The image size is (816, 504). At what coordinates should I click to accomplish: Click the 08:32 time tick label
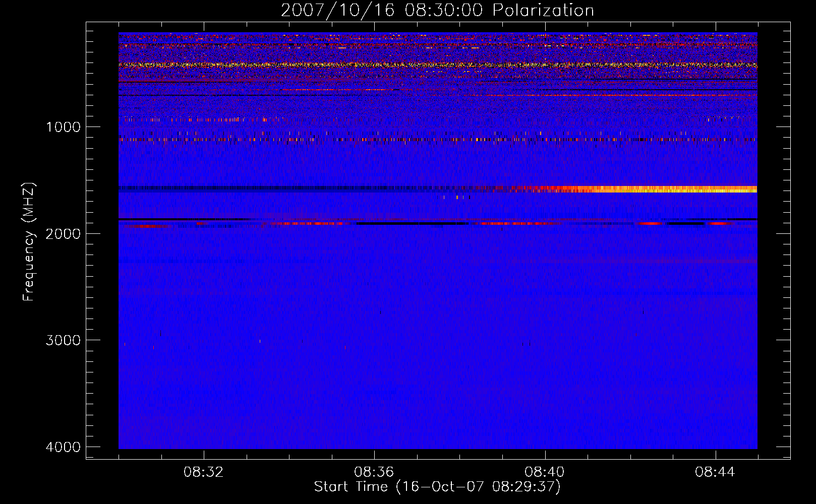204,472
